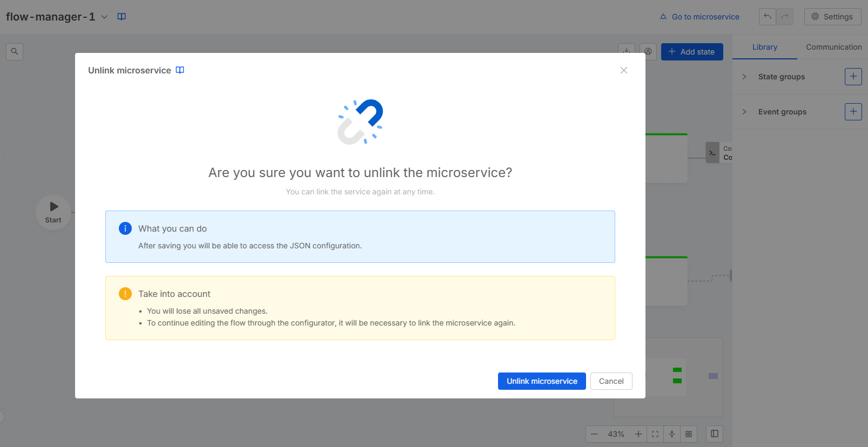Click the vertical align center icon
The height and width of the screenshot is (447, 868).
[x=672, y=434]
